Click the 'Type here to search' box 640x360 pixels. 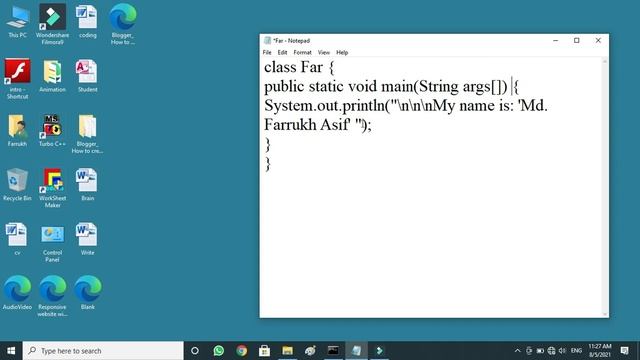(x=103, y=351)
